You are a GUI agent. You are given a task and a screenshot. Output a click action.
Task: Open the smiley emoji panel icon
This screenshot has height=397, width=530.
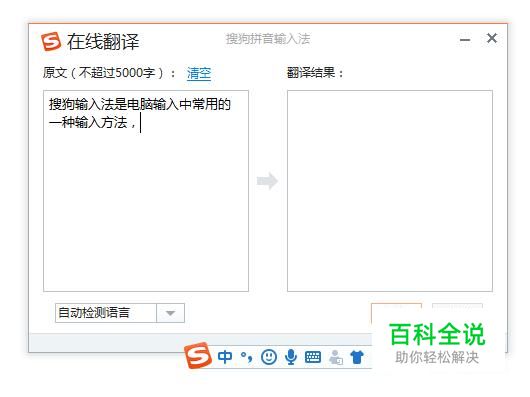(269, 357)
